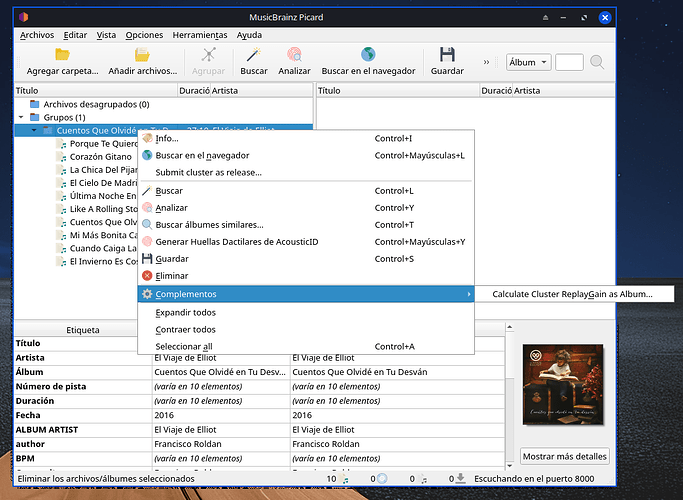683x500 pixels.
Task: Choose Generar Huellas Dactilares de AcousticID
Action: (236, 242)
